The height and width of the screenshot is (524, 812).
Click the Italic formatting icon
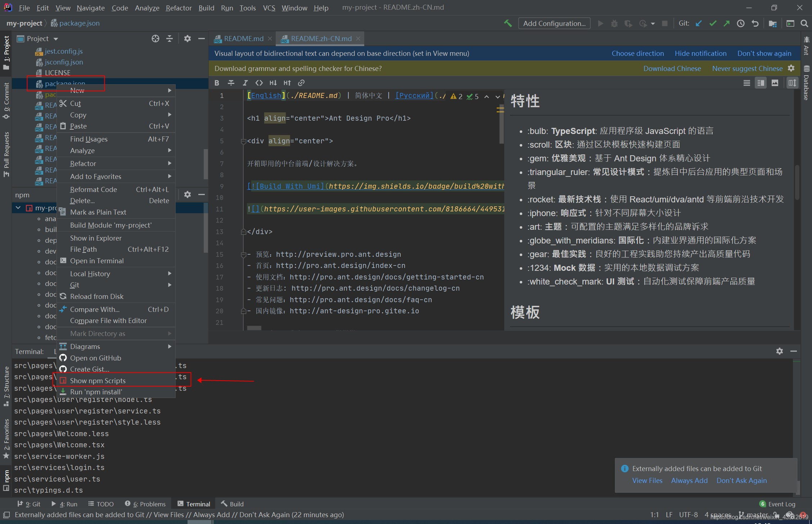coord(245,83)
